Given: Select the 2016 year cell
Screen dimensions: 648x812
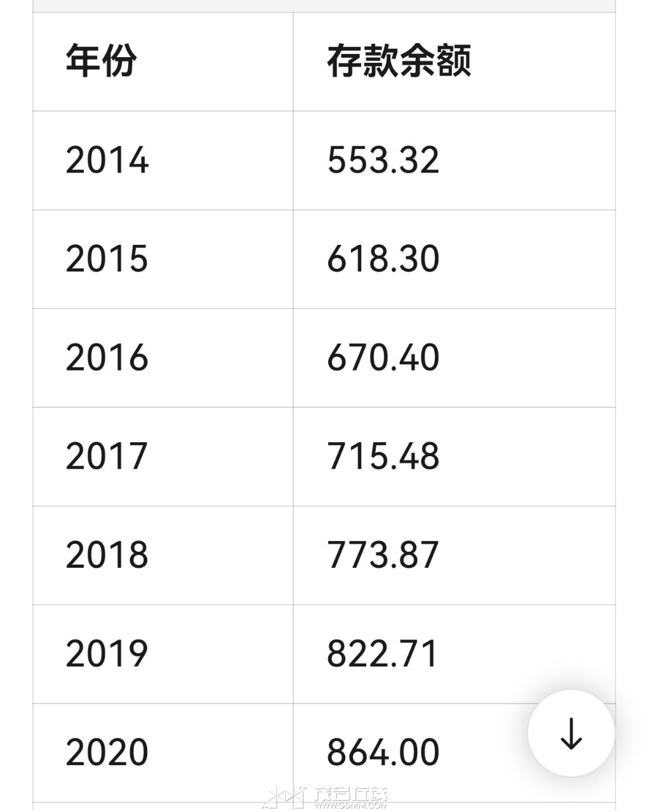Looking at the screenshot, I should pyautogui.click(x=107, y=357).
